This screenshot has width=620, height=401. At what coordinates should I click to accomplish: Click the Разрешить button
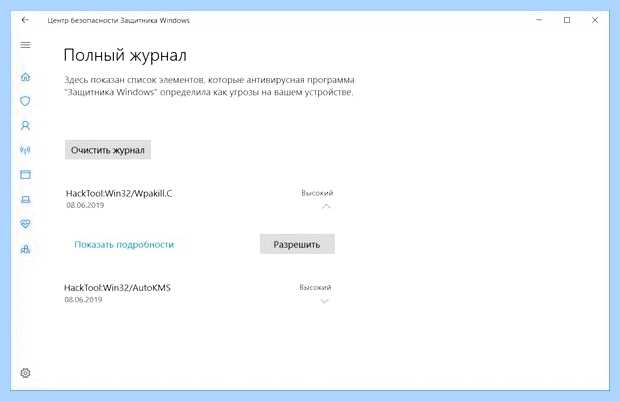pos(297,244)
